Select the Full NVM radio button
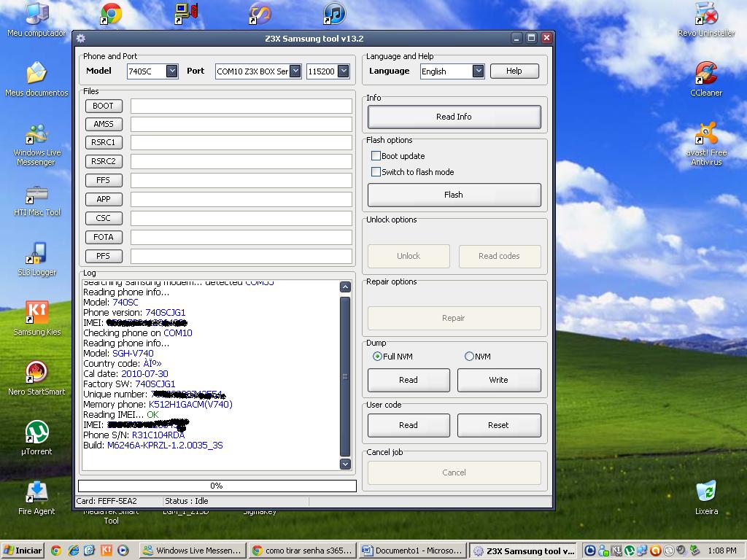Screen dimensions: 747x560 pos(377,356)
